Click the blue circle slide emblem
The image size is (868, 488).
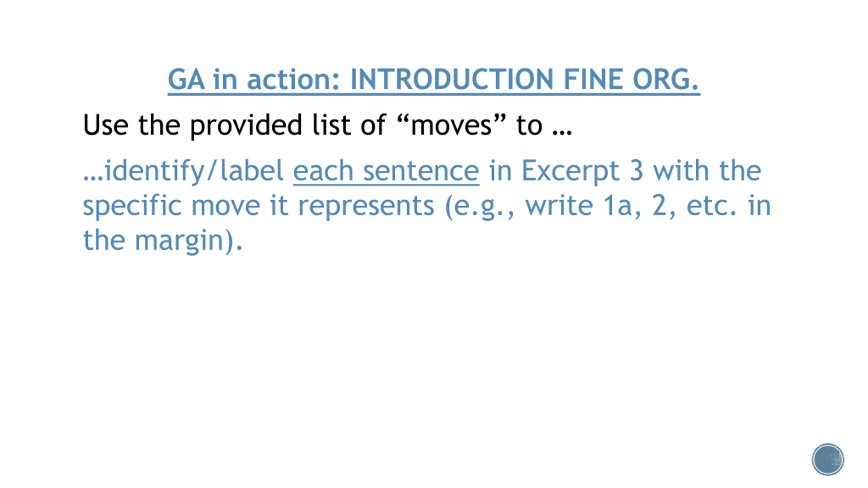[x=828, y=460]
